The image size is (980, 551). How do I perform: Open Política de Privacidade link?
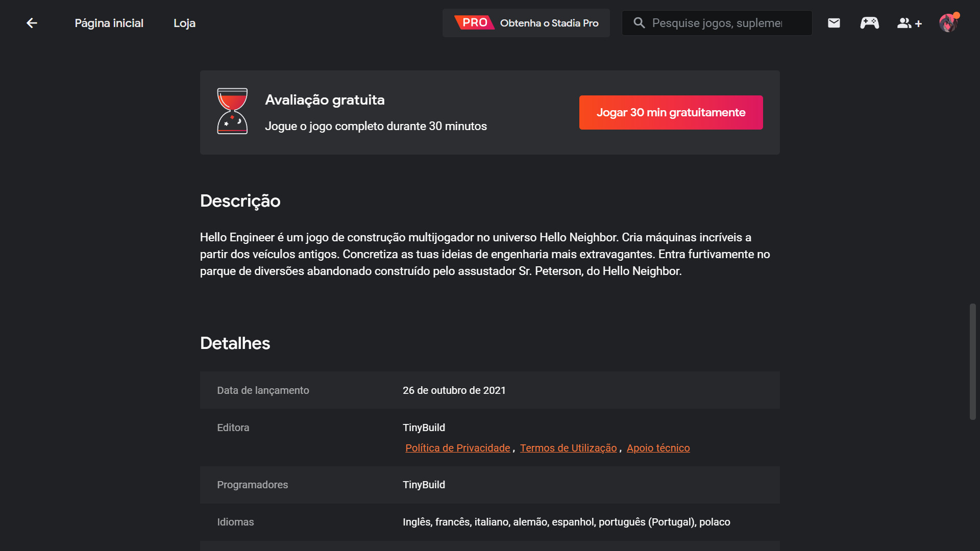pos(457,448)
